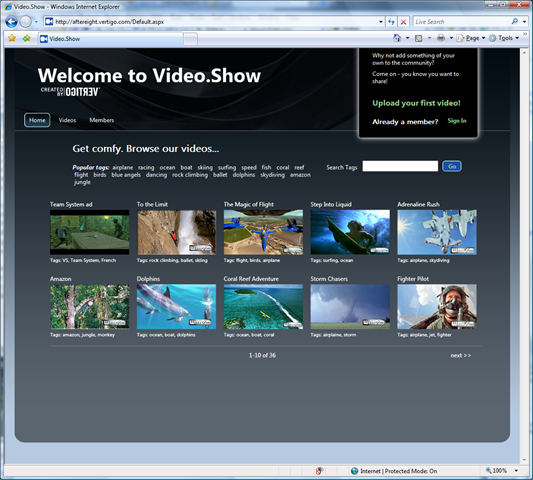Image resolution: width=533 pixels, height=480 pixels.
Task: Click the Print icon in toolbar
Action: (441, 38)
